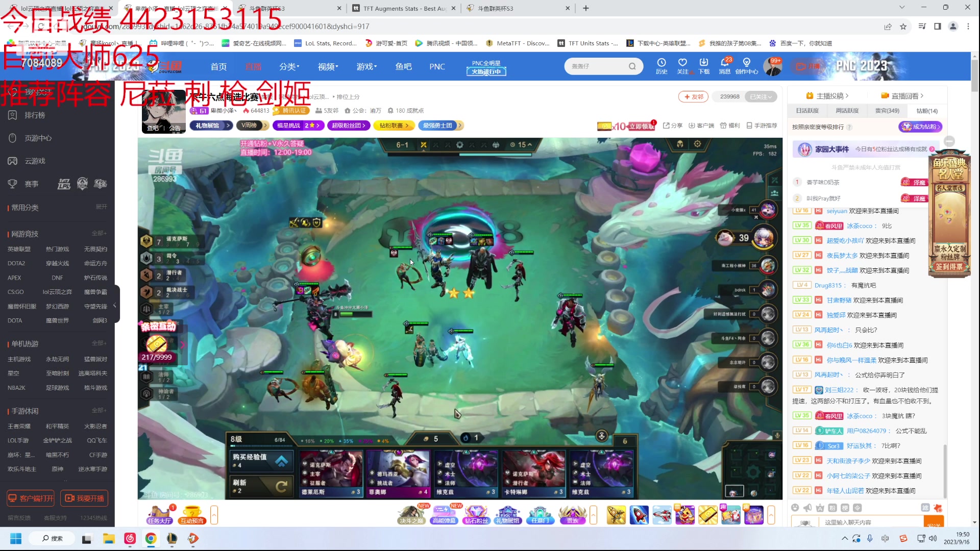Viewport: 980px width, 551px height.
Task: Open 直播回看 link
Action: point(902,95)
